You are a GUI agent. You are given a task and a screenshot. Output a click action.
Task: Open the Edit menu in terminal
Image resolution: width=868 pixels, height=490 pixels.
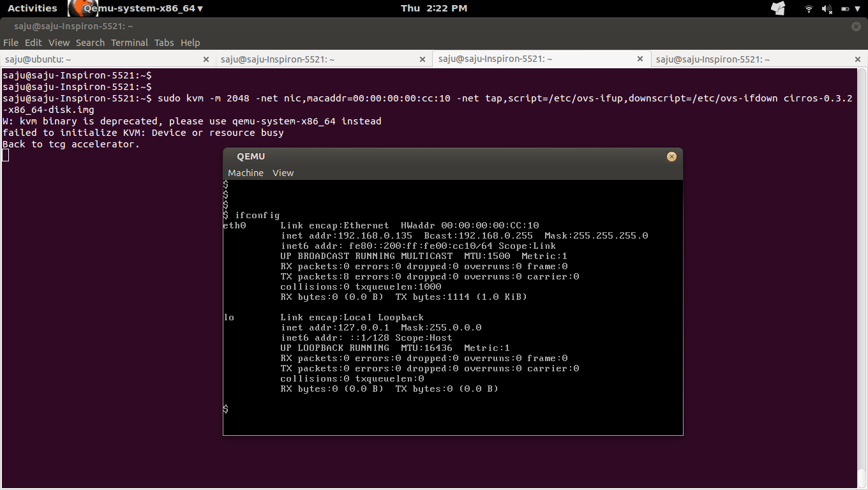pos(33,43)
